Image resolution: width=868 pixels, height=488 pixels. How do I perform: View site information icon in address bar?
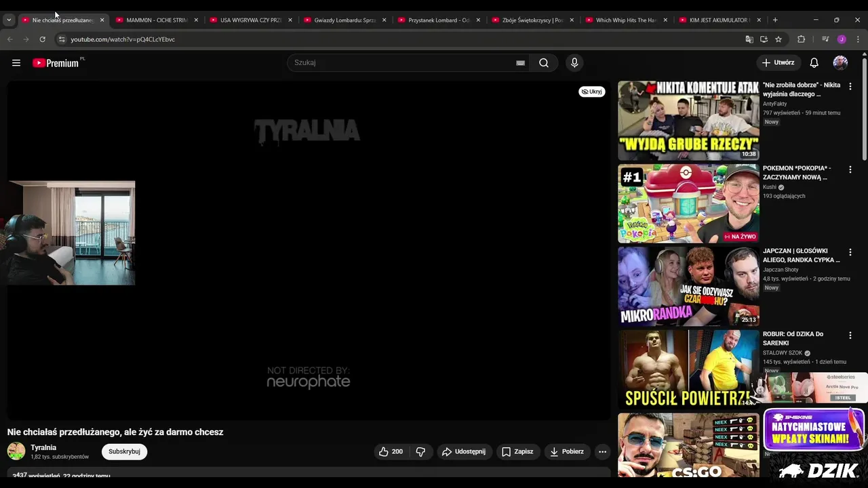62,39
